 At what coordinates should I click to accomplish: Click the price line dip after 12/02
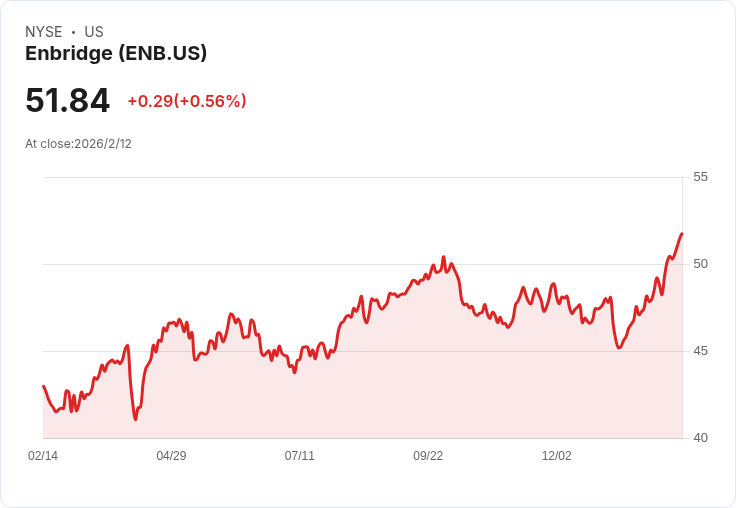point(619,347)
